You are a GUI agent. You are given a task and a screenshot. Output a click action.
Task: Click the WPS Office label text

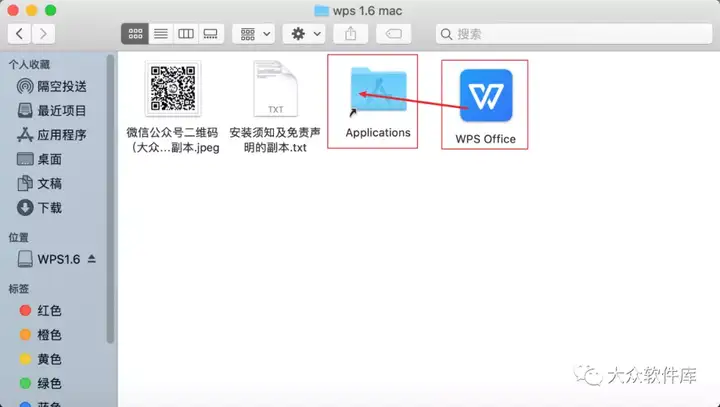coord(485,139)
